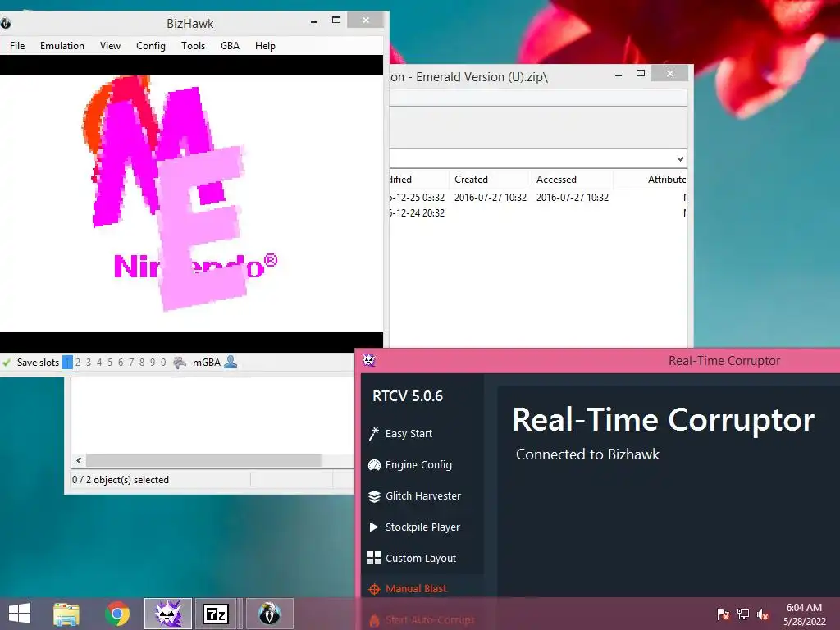Click the Connected to Bizhawk status text

click(x=587, y=454)
